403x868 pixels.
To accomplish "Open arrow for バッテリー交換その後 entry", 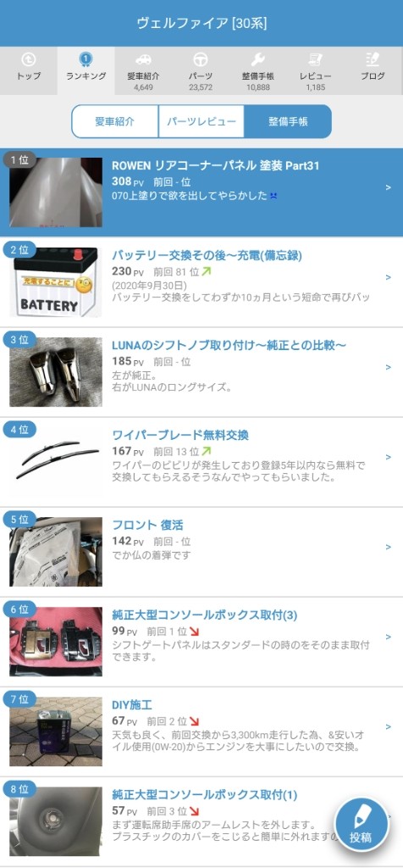I will point(388,277).
